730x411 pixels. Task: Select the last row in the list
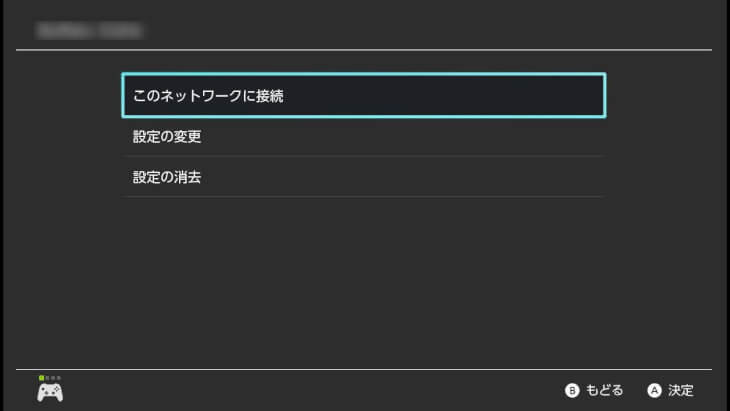[364, 177]
